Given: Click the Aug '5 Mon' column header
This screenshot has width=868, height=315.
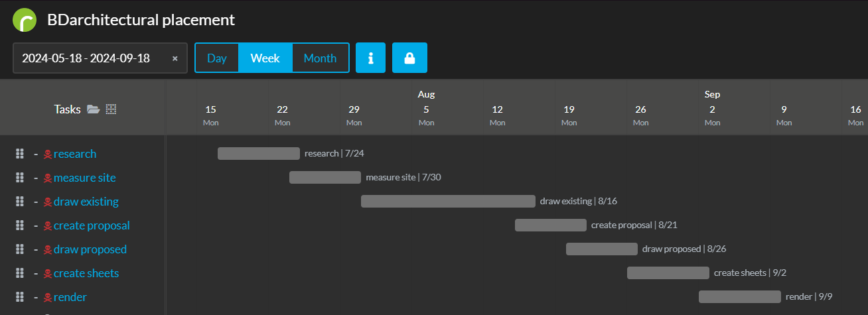Looking at the screenshot, I should [426, 115].
